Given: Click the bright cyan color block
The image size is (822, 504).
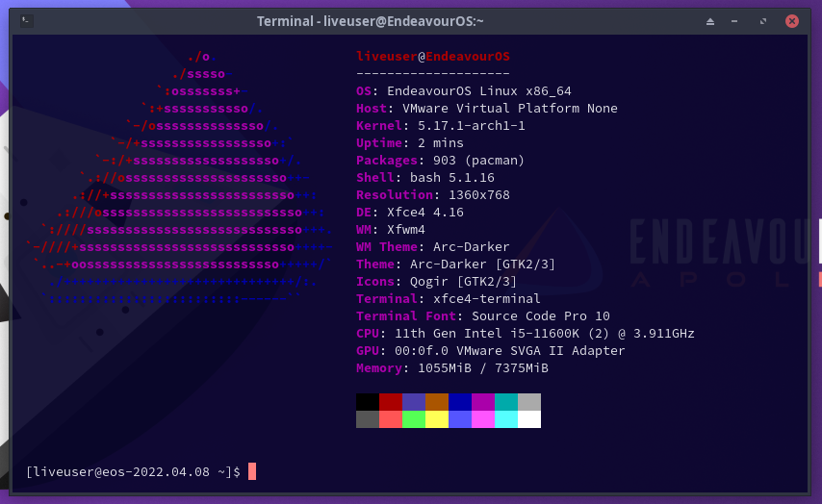Looking at the screenshot, I should click(506, 419).
